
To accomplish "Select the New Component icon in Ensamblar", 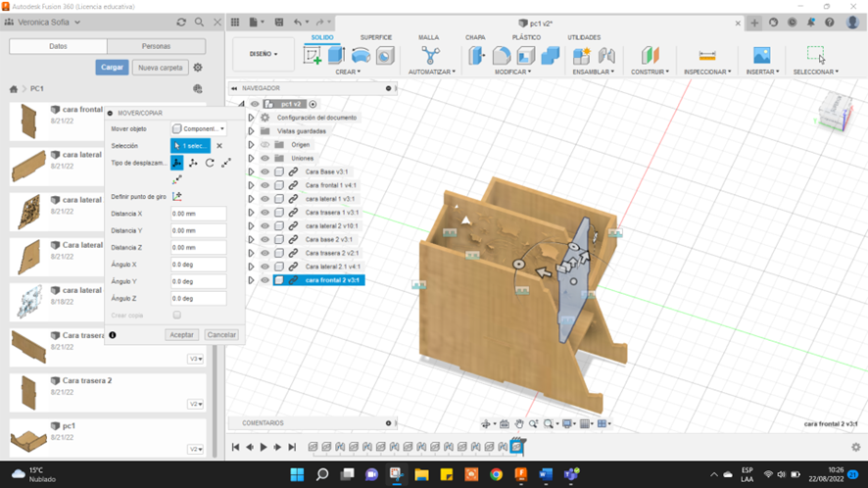I will pos(581,56).
